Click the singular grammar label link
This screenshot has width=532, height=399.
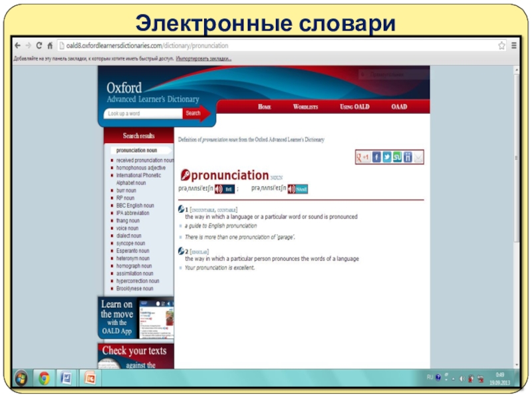pos(199,252)
